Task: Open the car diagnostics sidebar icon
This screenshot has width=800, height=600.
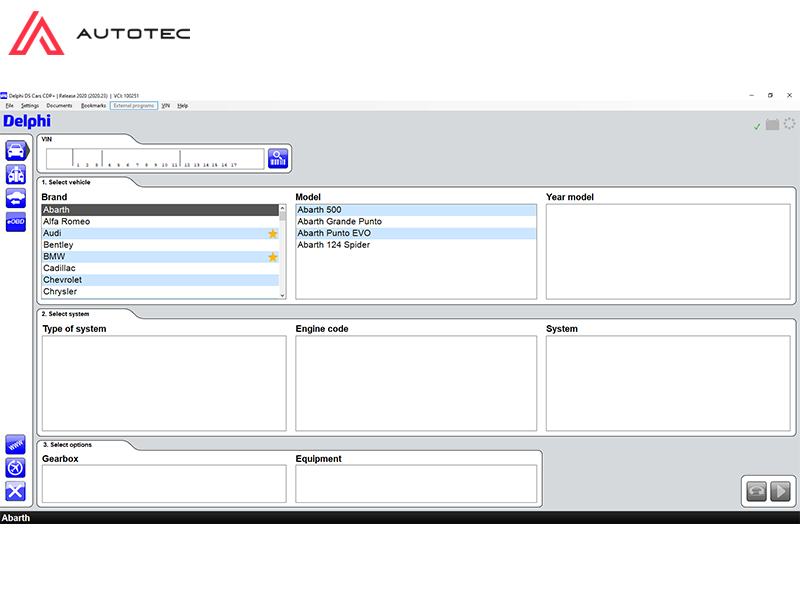Action: coord(16,151)
